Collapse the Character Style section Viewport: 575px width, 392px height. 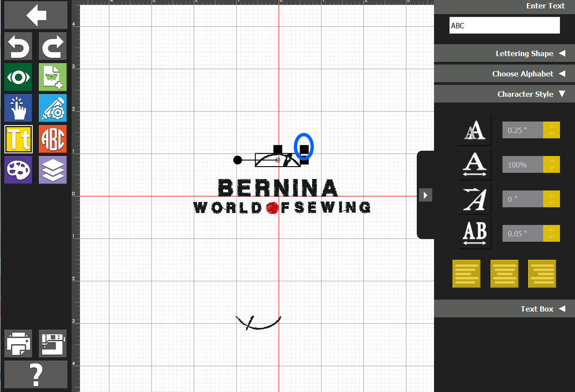click(x=504, y=94)
